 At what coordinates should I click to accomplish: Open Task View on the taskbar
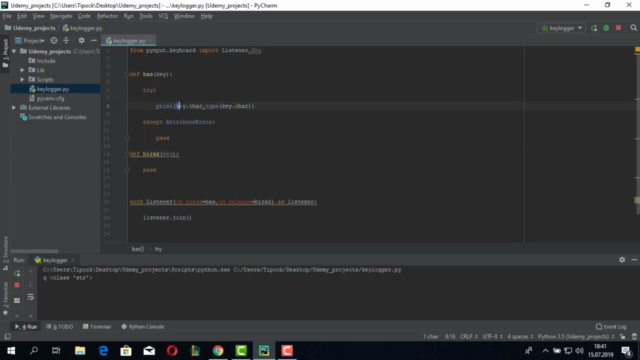[56, 351]
